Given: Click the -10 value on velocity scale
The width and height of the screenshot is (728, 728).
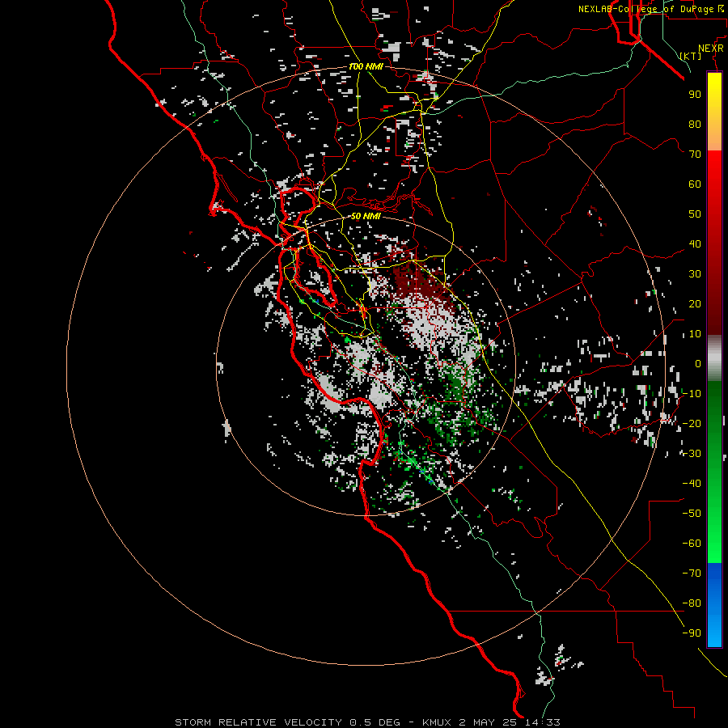Looking at the screenshot, I should 692,394.
